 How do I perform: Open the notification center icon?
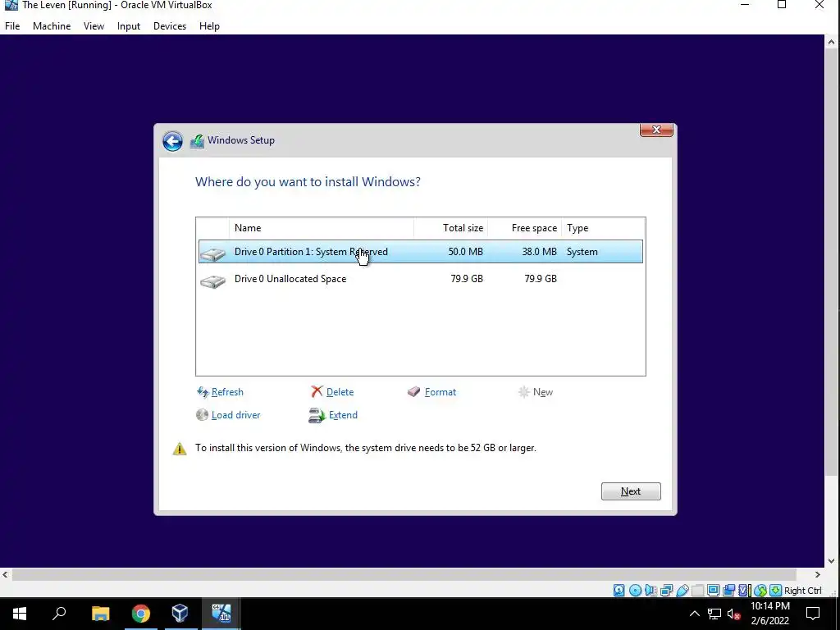813,614
